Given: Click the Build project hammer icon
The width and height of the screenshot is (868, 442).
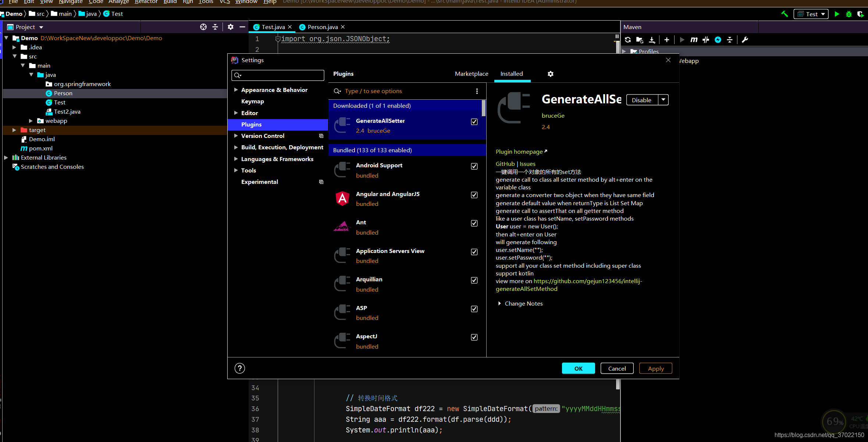Looking at the screenshot, I should coord(784,14).
